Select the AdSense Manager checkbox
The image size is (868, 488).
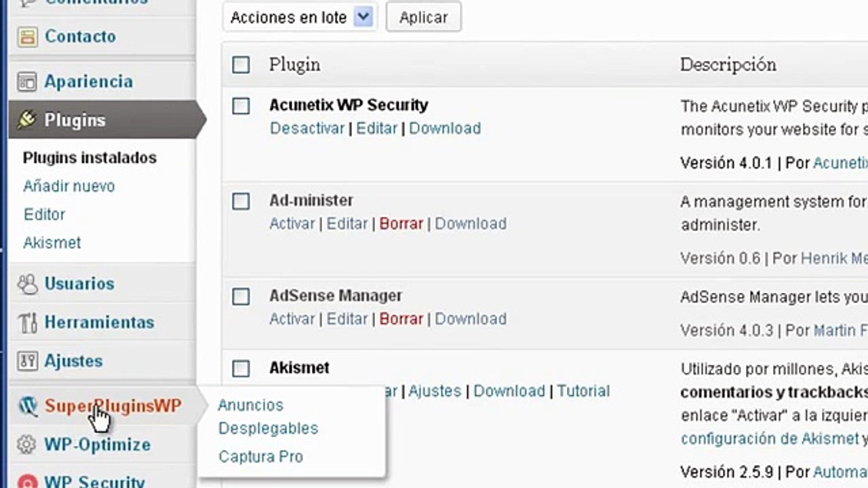click(x=241, y=296)
